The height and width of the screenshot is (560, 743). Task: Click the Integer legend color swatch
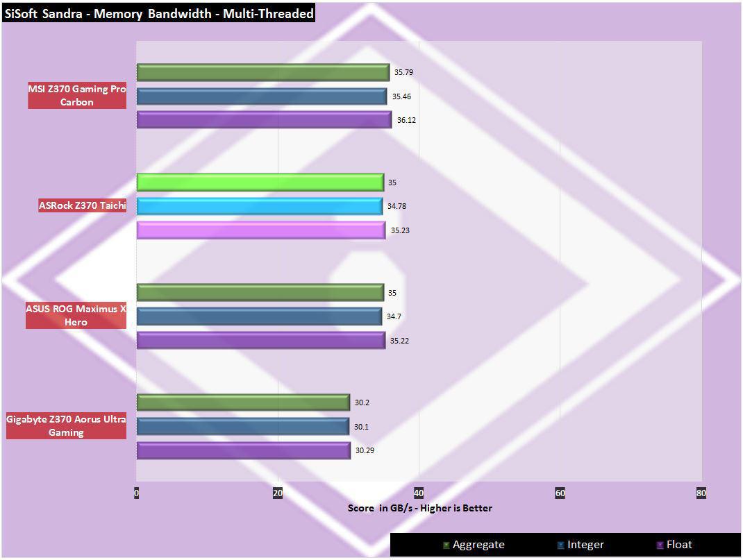coord(560,545)
